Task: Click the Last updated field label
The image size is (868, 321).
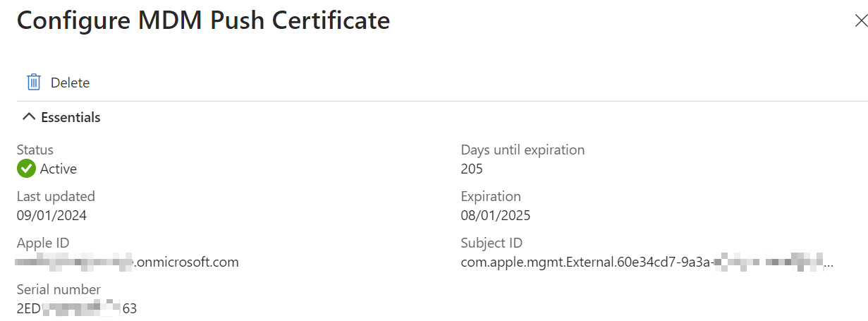Action: tap(56, 196)
